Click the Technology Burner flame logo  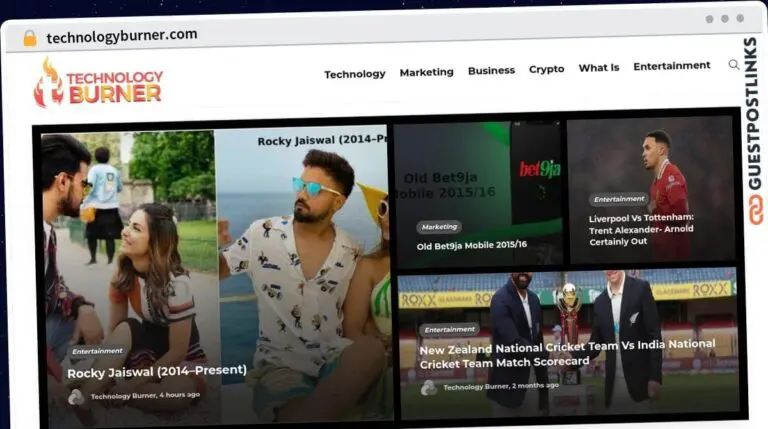(x=48, y=83)
